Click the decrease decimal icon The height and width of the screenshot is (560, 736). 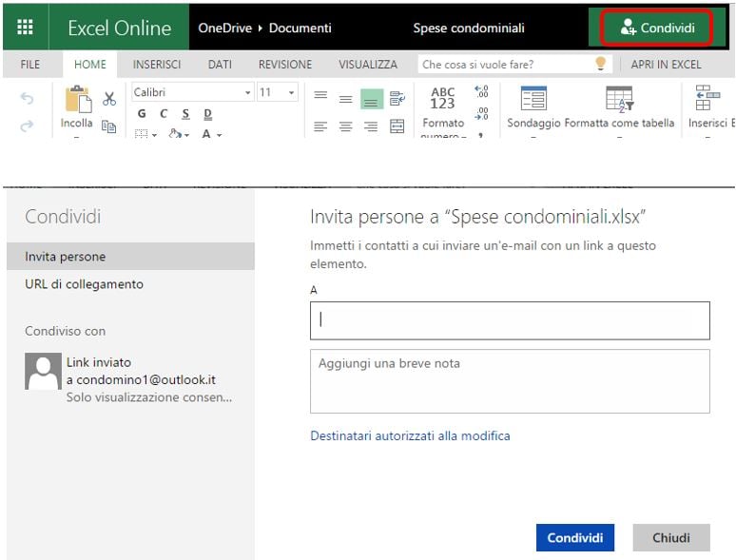481,113
